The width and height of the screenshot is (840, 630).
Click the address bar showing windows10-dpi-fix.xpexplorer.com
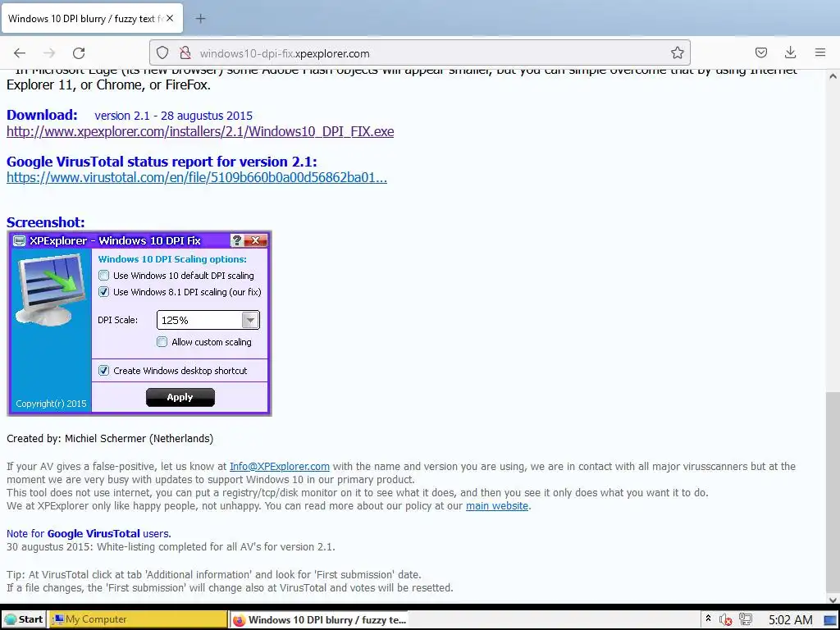point(419,53)
